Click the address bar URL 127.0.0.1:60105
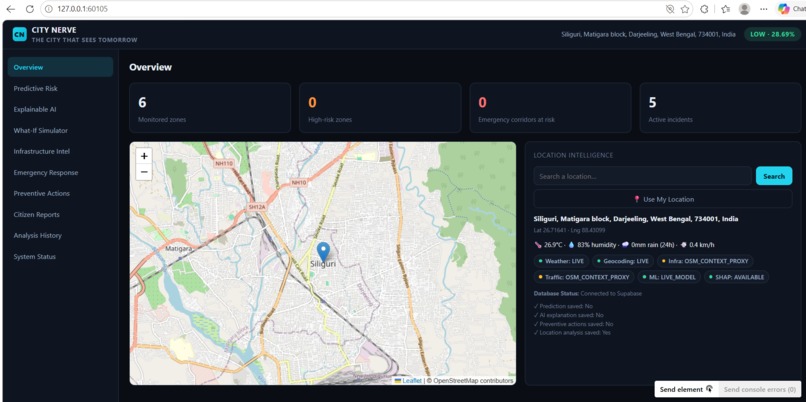The image size is (806, 402). pos(82,9)
